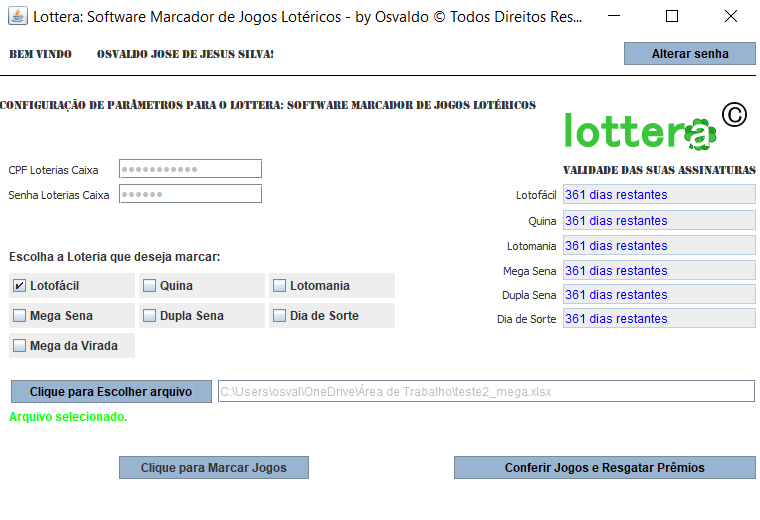Open file chooser via Clique para Escolher arquivo
This screenshot has width=760, height=520.
[111, 392]
